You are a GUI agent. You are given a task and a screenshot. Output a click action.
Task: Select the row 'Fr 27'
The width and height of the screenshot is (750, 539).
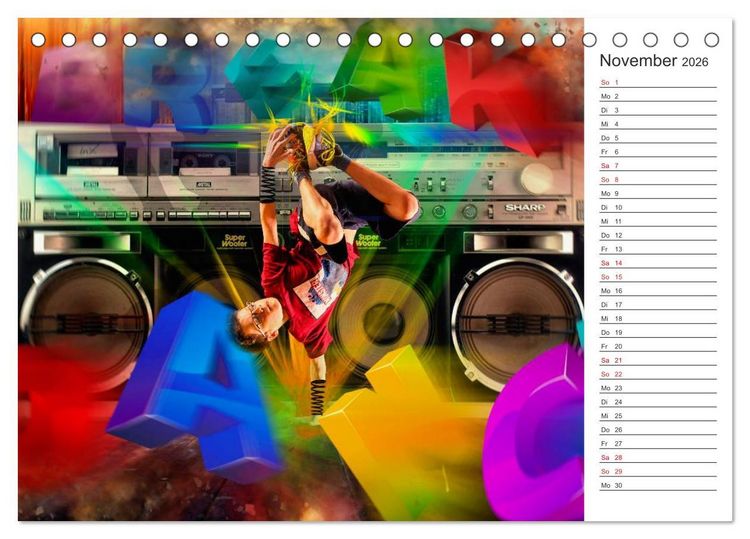(x=658, y=443)
